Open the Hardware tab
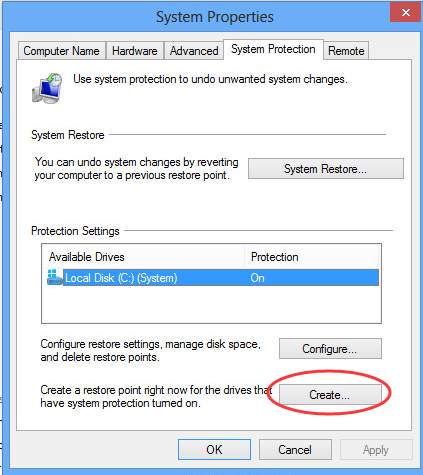 pos(135,51)
